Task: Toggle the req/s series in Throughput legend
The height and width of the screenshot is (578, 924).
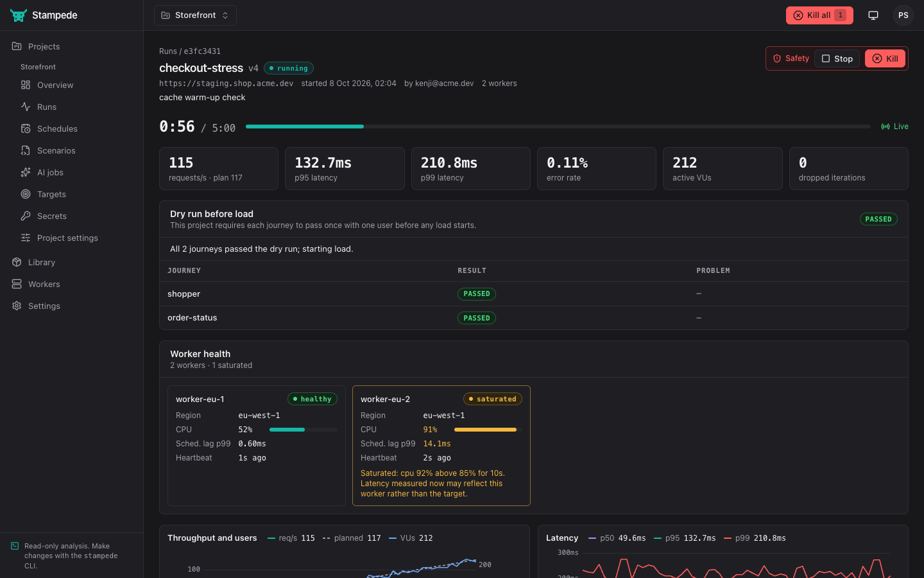Action: pyautogui.click(x=291, y=538)
